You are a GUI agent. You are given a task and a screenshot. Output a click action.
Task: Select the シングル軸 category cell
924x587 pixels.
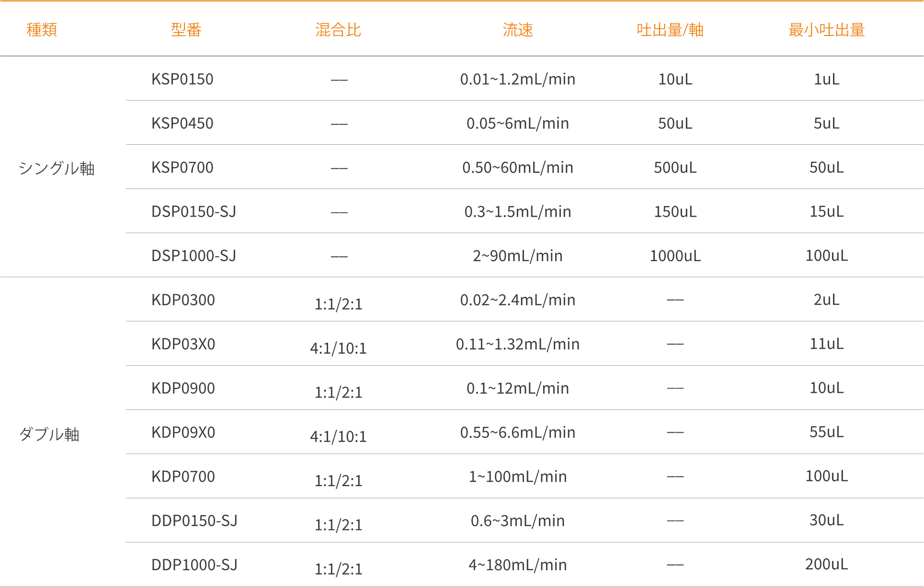click(57, 168)
